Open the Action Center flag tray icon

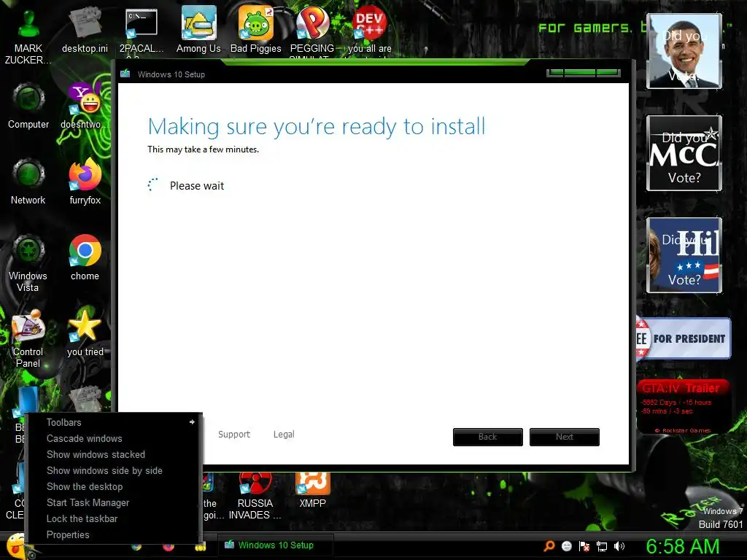click(584, 546)
